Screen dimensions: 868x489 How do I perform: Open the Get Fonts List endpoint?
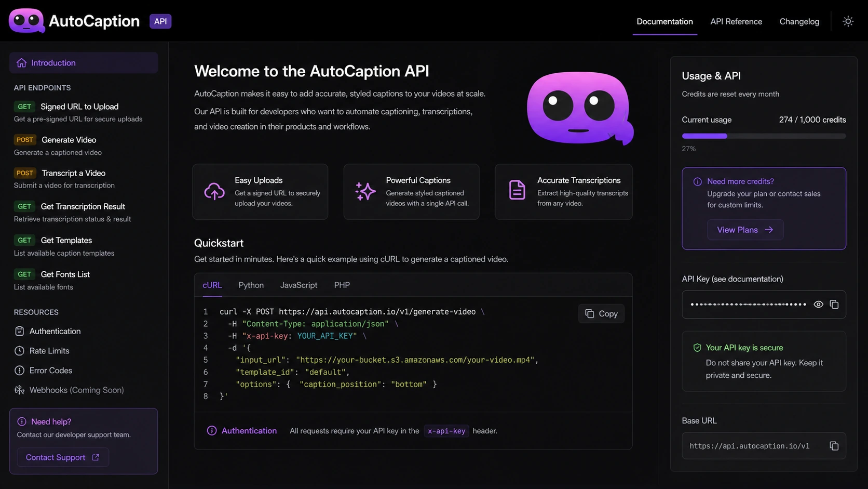point(65,274)
